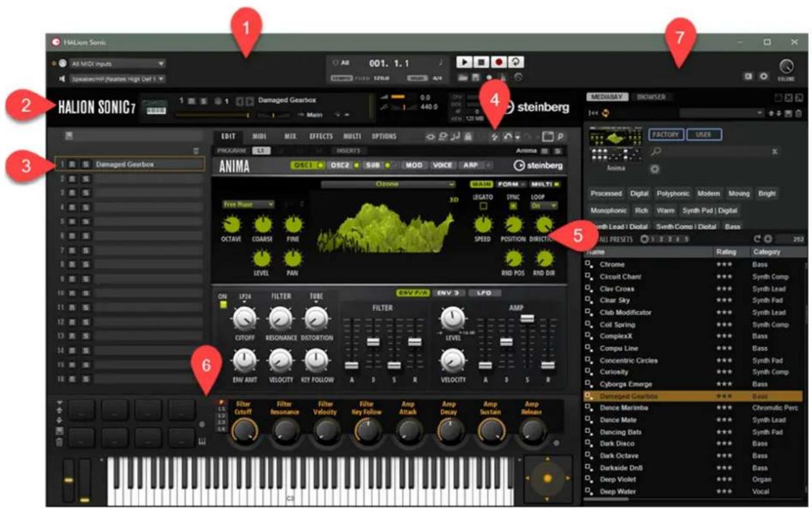Switch to the MIX tab

tap(290, 137)
